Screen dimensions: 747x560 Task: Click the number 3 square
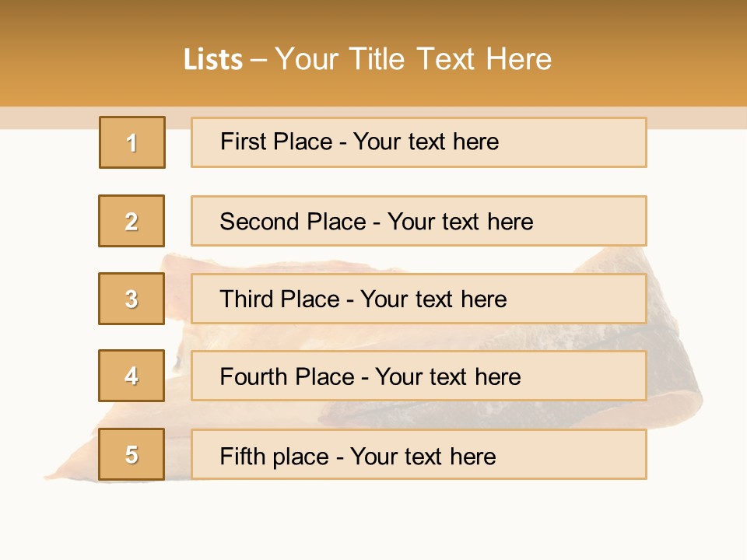pyautogui.click(x=132, y=299)
